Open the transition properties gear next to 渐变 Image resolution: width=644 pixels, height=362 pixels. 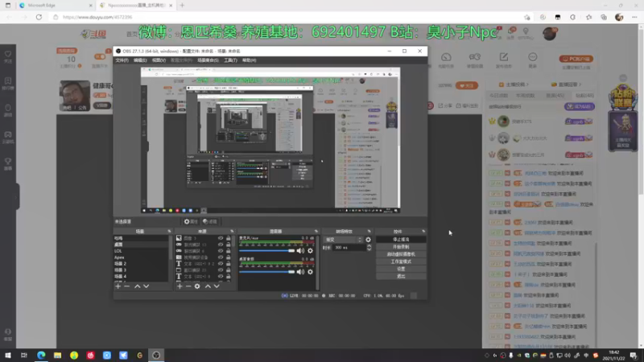click(x=368, y=240)
